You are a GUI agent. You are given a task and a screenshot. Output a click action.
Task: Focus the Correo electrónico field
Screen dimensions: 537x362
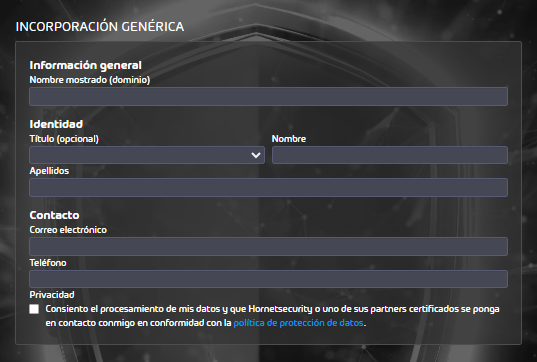pyautogui.click(x=268, y=246)
